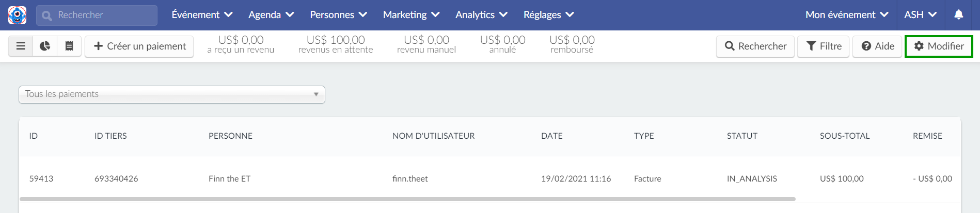
Task: Open the Tous les paiements dropdown
Action: tap(172, 94)
